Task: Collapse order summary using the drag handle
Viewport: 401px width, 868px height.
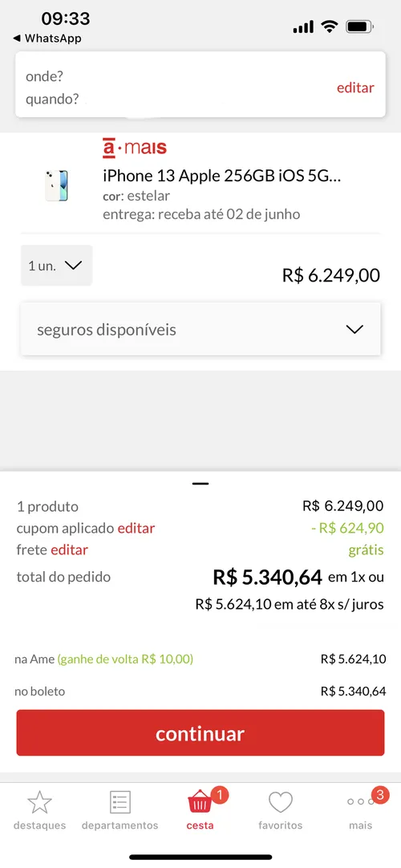Action: click(x=200, y=484)
